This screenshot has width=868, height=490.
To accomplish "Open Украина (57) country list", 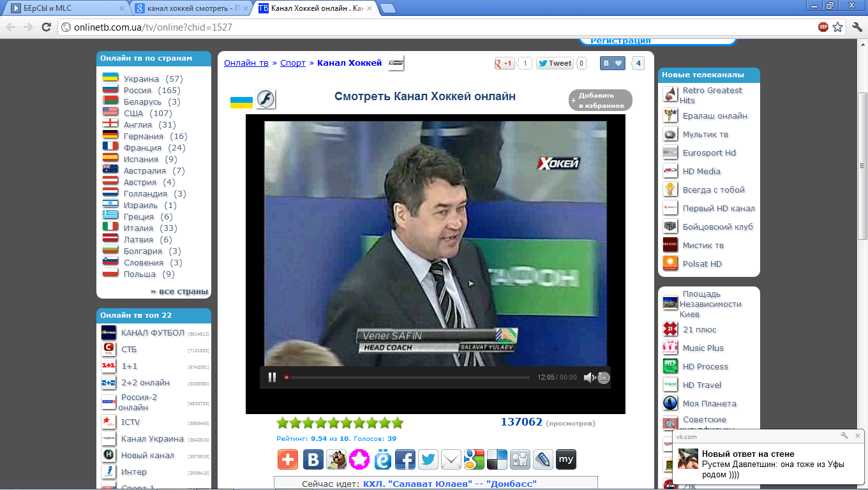I will pos(153,78).
